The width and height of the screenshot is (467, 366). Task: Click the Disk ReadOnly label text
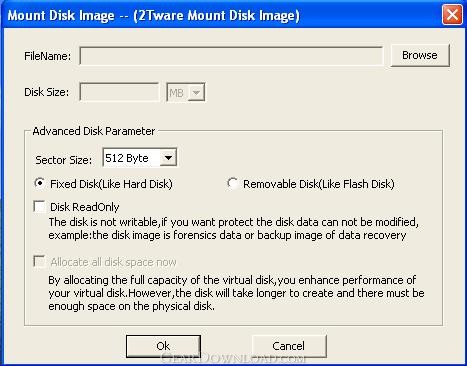(x=85, y=207)
